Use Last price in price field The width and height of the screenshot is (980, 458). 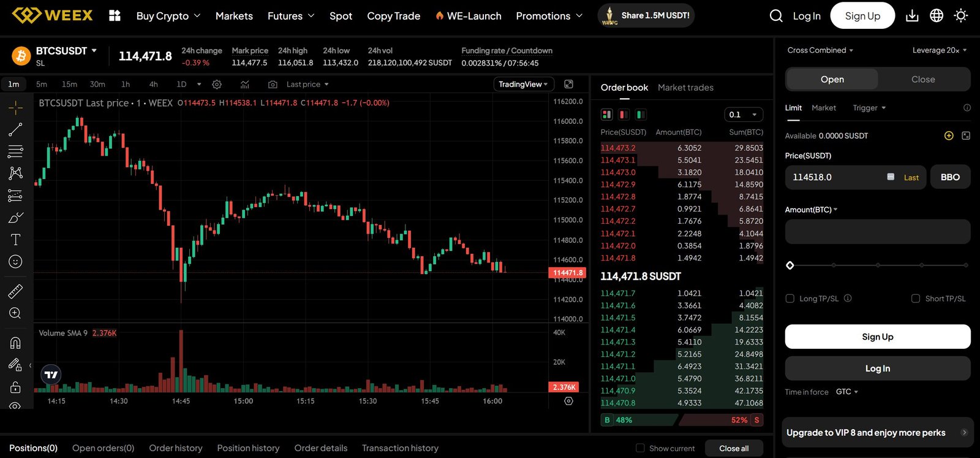coord(911,178)
